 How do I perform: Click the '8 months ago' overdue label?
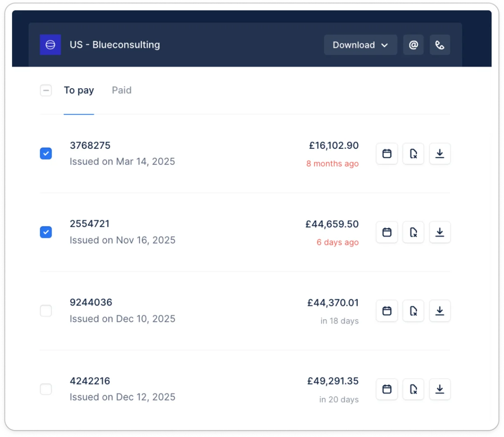(333, 164)
